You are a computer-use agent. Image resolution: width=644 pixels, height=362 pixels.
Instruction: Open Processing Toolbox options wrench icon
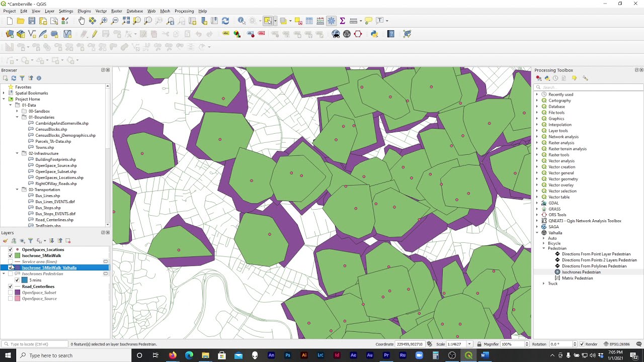point(585,78)
